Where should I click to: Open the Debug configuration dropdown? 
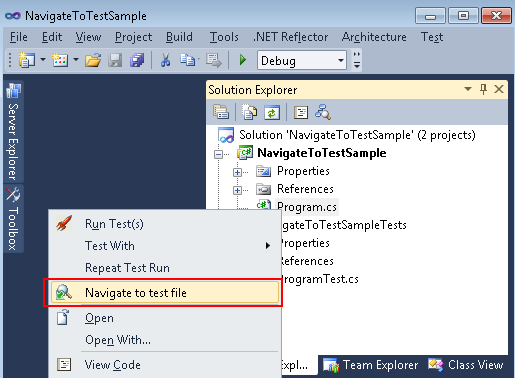point(302,60)
